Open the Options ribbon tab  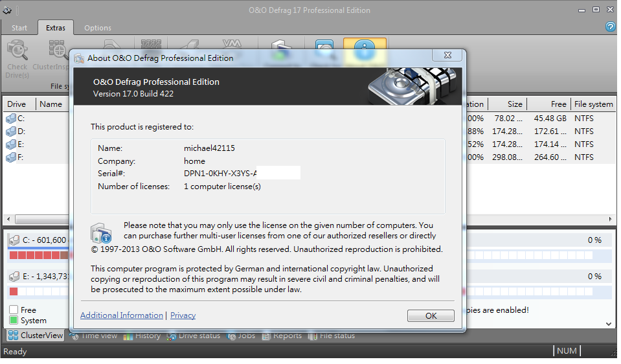98,28
